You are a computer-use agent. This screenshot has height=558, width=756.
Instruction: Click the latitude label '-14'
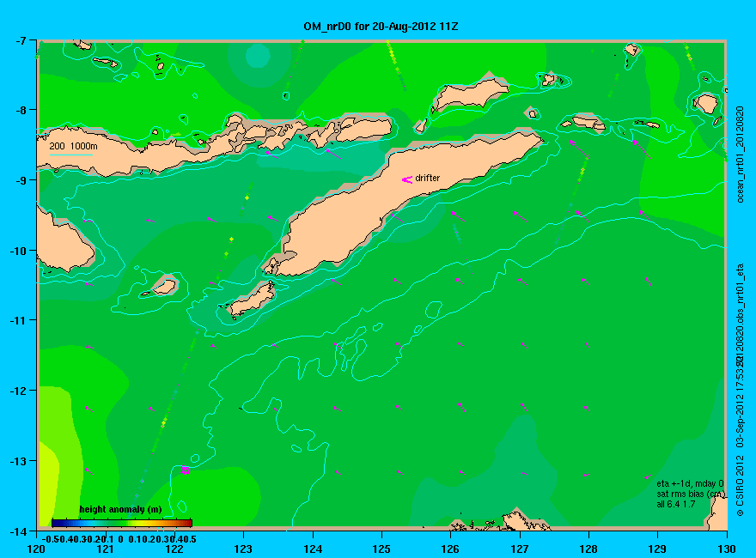pyautogui.click(x=17, y=531)
